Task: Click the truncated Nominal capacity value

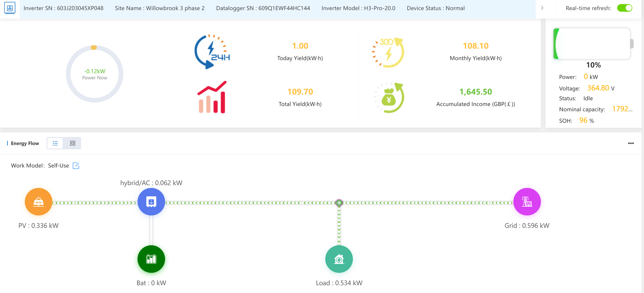Action: pyautogui.click(x=622, y=109)
